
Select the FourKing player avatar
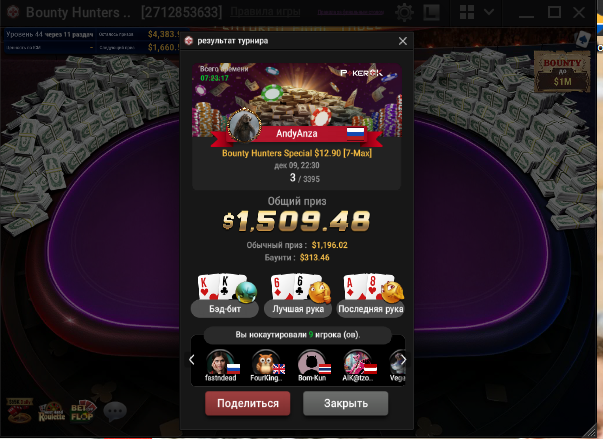point(266,362)
